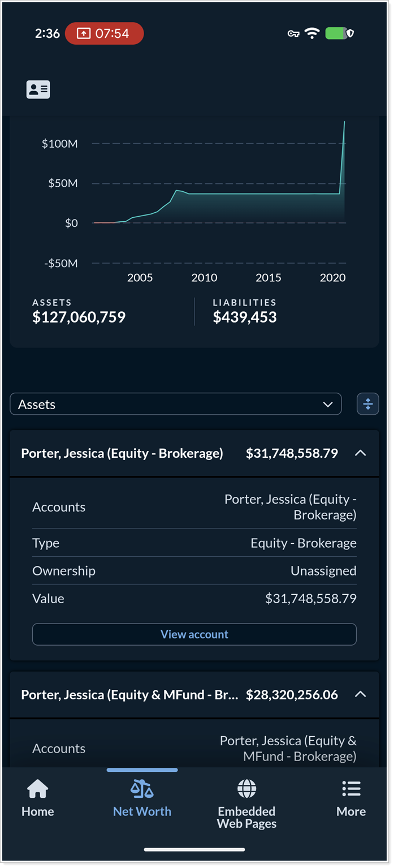Open the contact card profile icon

tap(38, 89)
